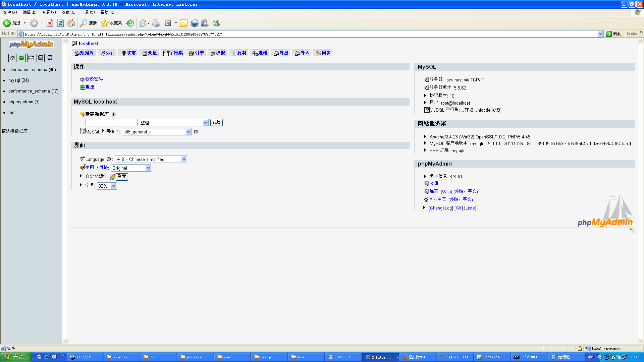Click the green Exit logout icon in sidebar
644x362 pixels.
22,58
